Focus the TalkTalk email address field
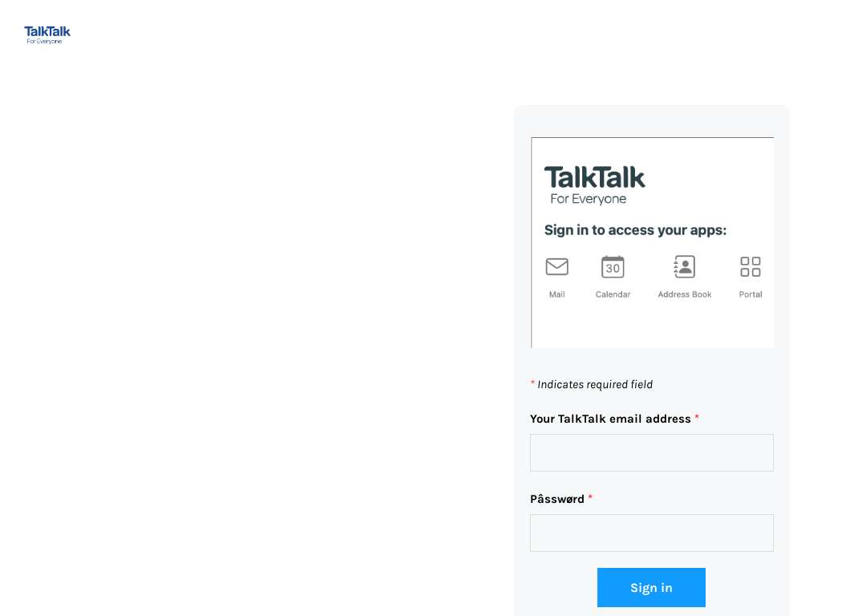Screen dimensions: 866x616 point(652,452)
